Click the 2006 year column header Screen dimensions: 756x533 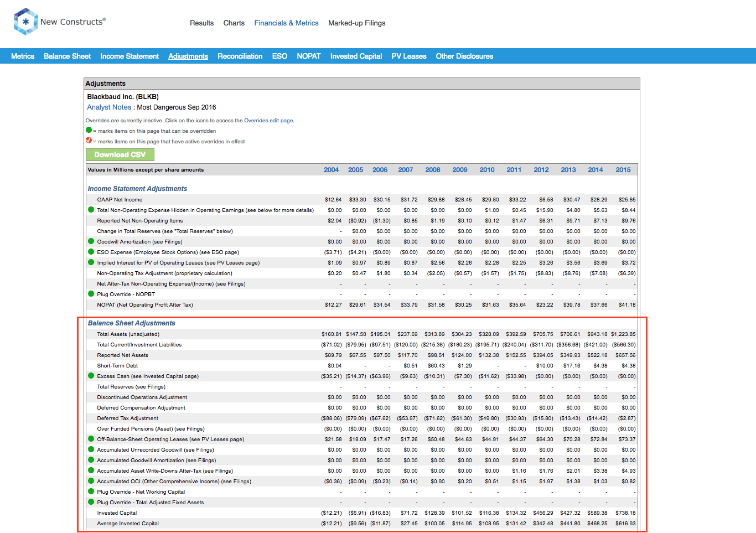(x=380, y=170)
